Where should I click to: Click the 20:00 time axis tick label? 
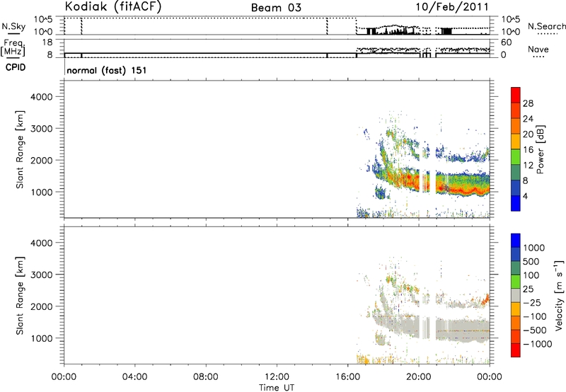[418, 377]
